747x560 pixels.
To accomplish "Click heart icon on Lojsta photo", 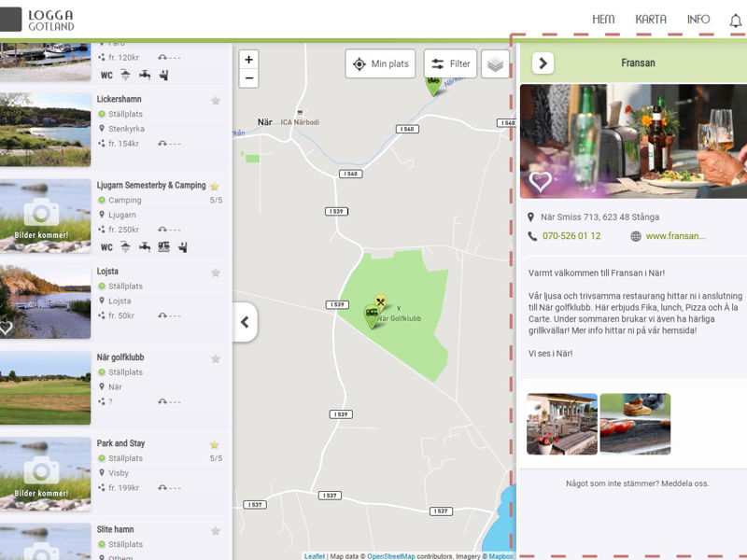I will point(6,329).
